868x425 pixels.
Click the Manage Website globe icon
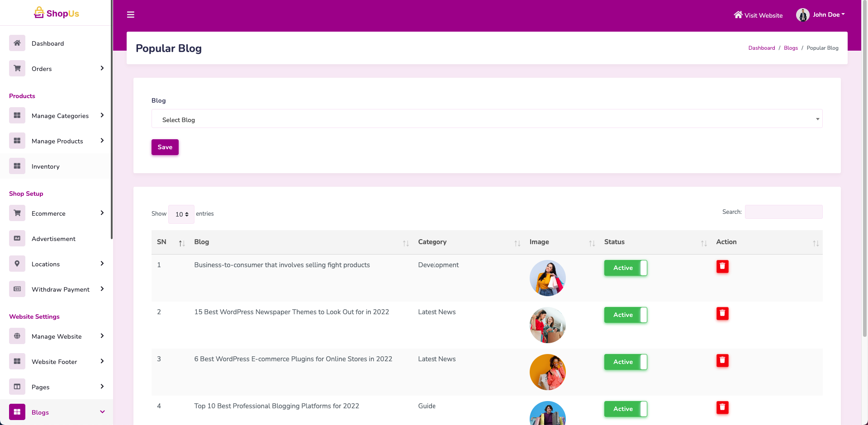tap(17, 336)
